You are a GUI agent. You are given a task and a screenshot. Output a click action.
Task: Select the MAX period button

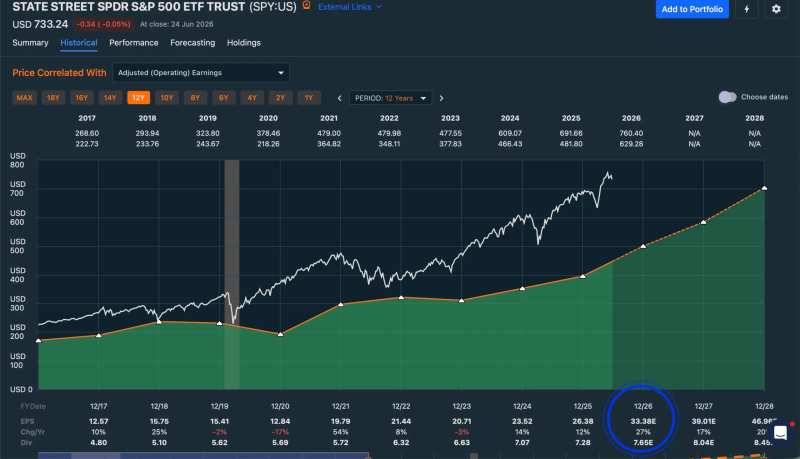[x=24, y=98]
